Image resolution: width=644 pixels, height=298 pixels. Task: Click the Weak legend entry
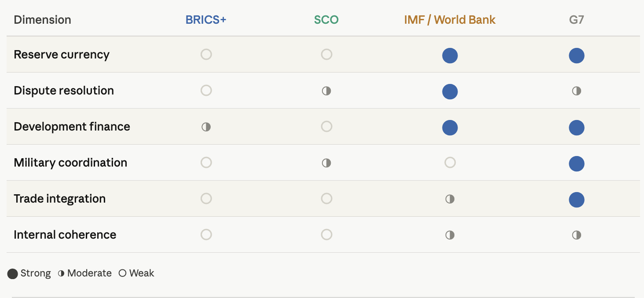(137, 273)
